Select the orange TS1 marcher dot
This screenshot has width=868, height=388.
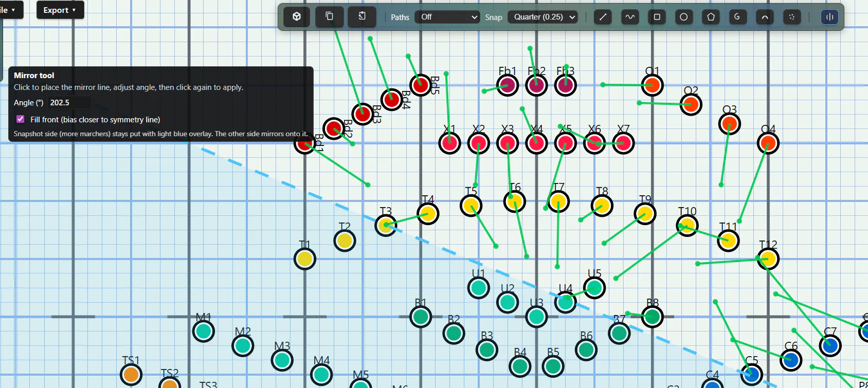click(x=131, y=375)
